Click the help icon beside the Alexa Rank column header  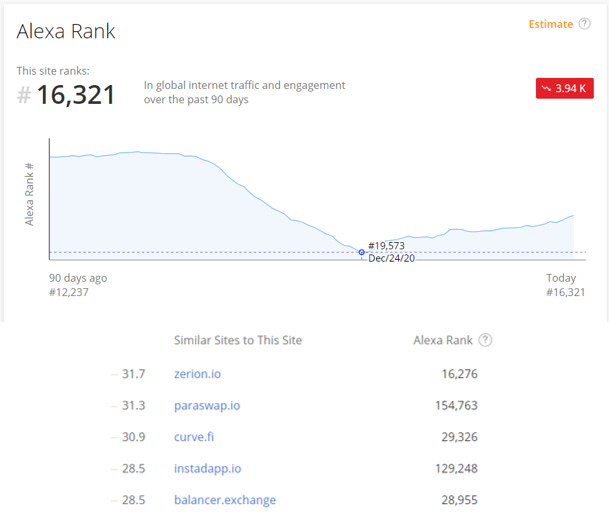[x=485, y=340]
